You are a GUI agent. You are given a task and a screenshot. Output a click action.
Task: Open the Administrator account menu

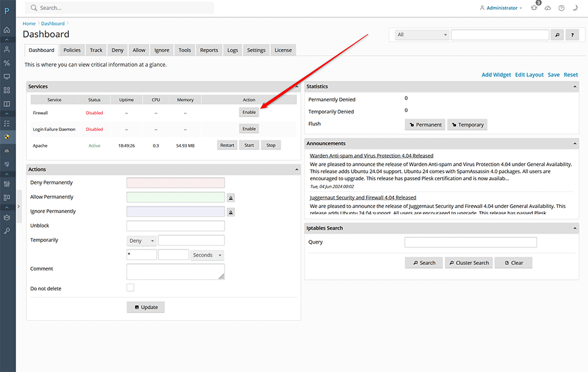(500, 8)
